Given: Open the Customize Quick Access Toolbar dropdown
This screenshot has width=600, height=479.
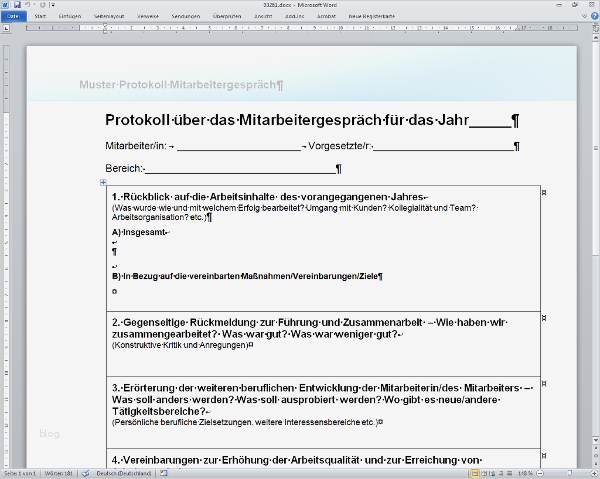Looking at the screenshot, I should (52, 5).
